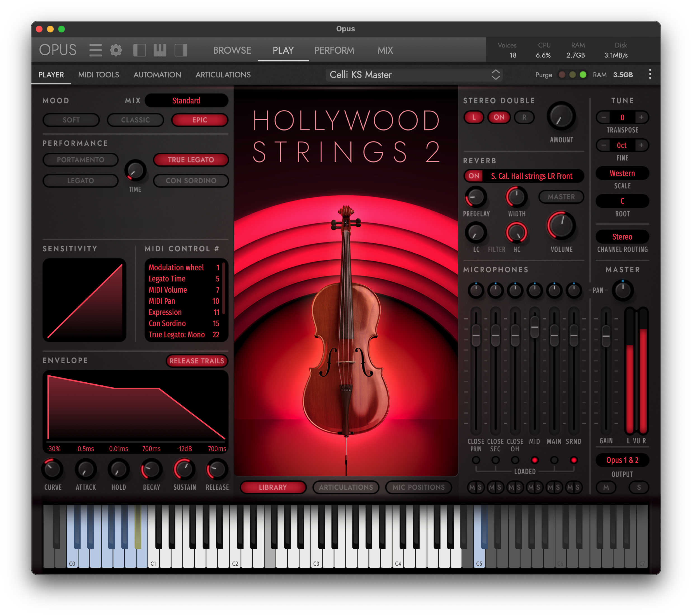692x616 pixels.
Task: Click the Master Pan knob
Action: 623,290
